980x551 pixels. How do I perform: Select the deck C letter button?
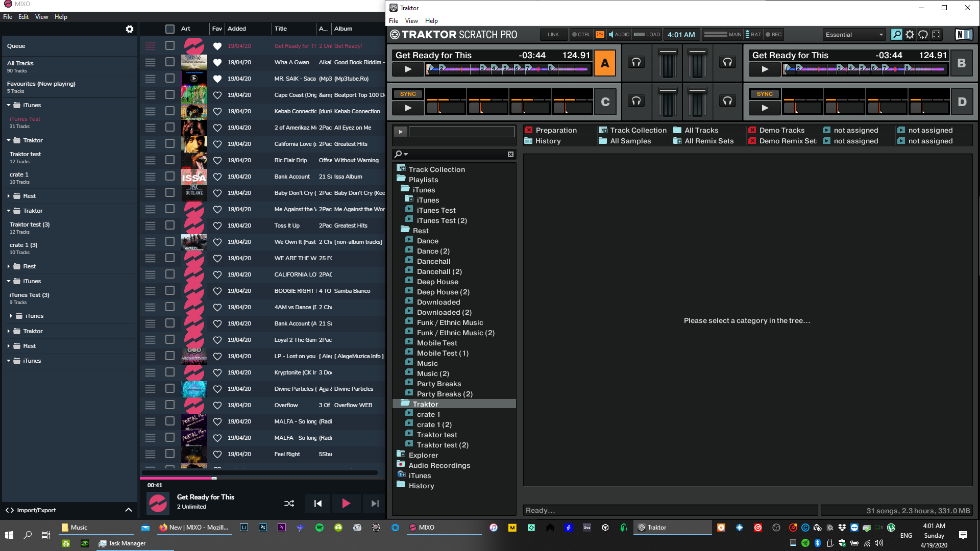tap(605, 102)
